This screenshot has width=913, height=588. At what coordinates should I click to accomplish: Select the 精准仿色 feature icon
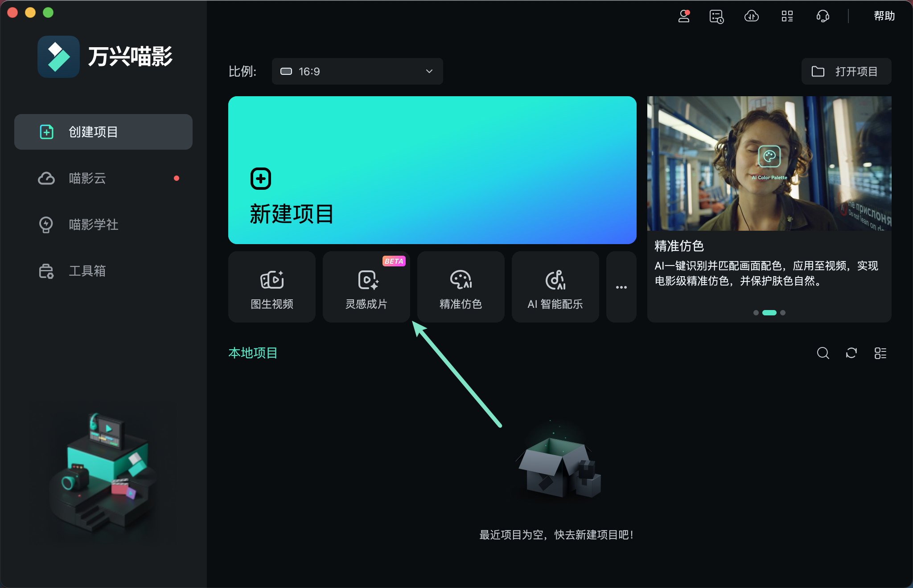click(x=460, y=286)
